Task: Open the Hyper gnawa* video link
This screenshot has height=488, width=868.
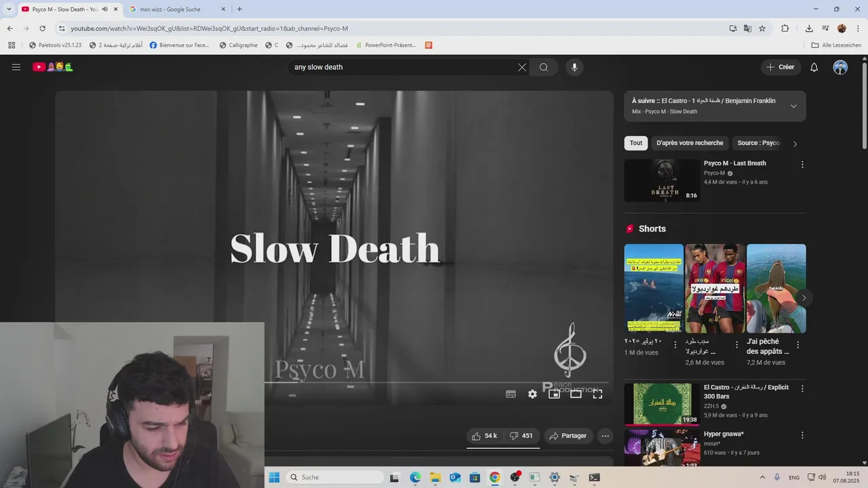Action: [x=724, y=434]
